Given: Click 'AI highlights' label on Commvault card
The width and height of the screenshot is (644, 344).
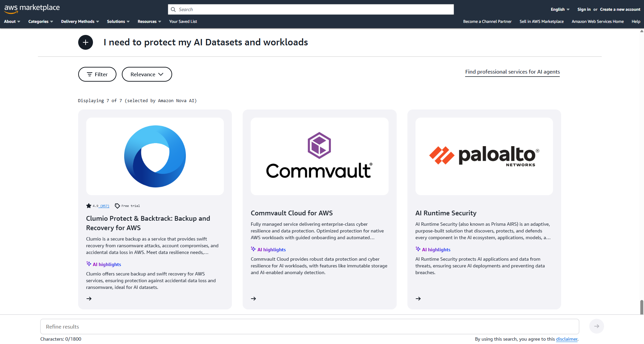Looking at the screenshot, I should (x=271, y=250).
